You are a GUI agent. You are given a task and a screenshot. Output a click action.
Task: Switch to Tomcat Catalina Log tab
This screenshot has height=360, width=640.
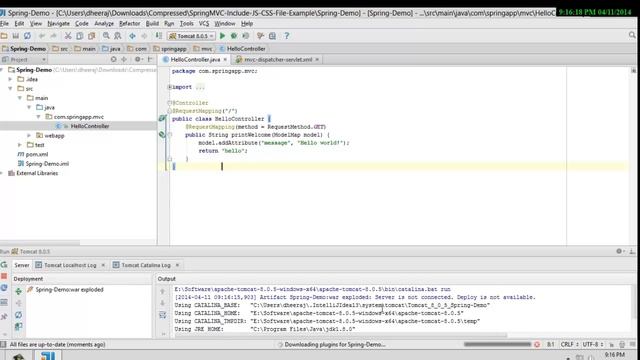146,265
